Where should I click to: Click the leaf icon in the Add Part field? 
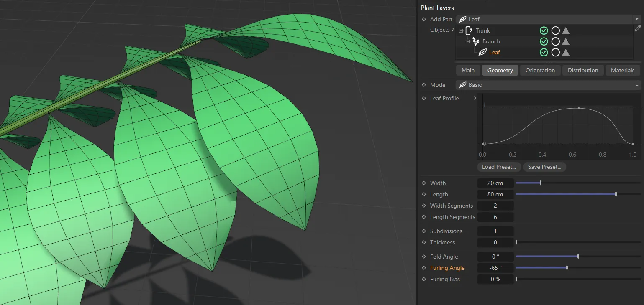tap(462, 19)
